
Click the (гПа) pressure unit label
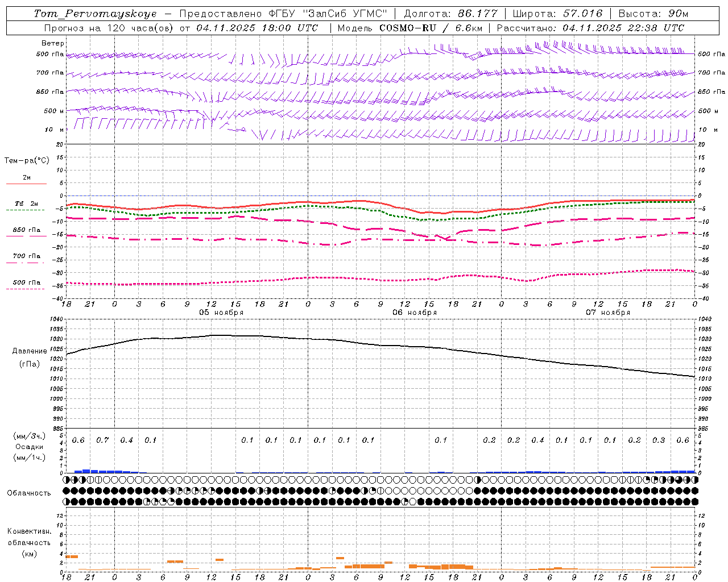point(30,364)
